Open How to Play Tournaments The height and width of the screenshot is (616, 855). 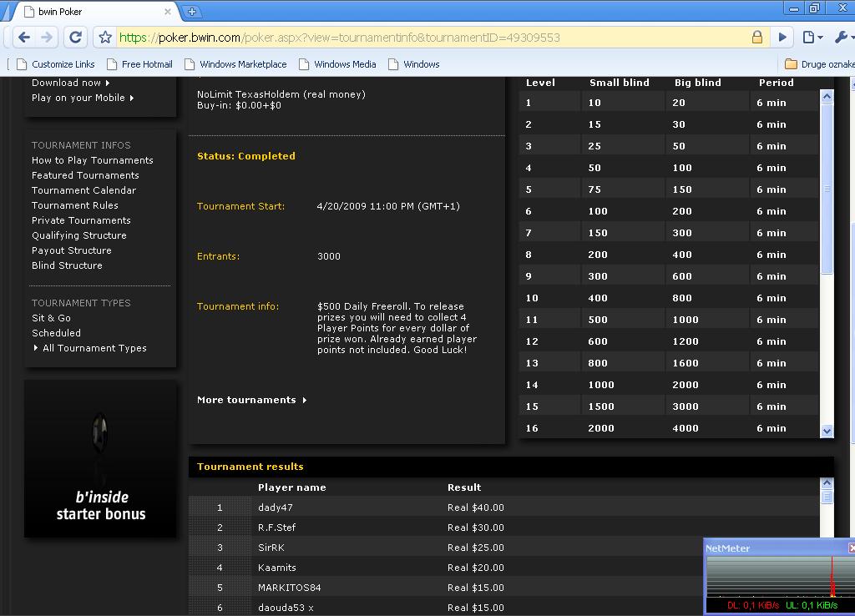pyautogui.click(x=92, y=160)
